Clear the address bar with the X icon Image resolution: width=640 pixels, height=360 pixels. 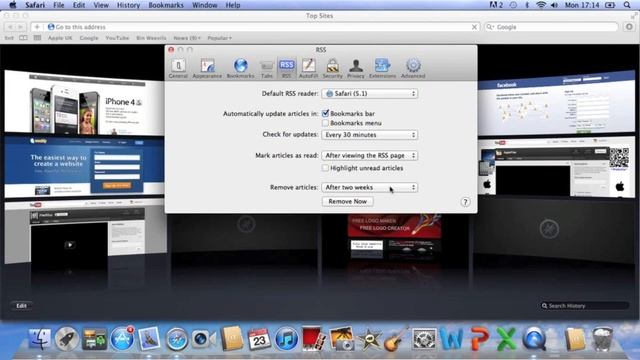474,27
